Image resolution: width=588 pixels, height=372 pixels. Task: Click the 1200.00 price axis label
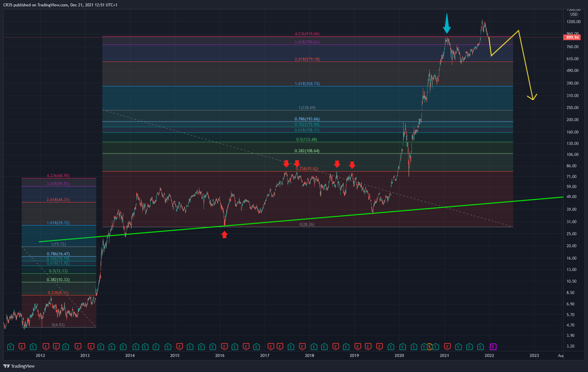[574, 22]
